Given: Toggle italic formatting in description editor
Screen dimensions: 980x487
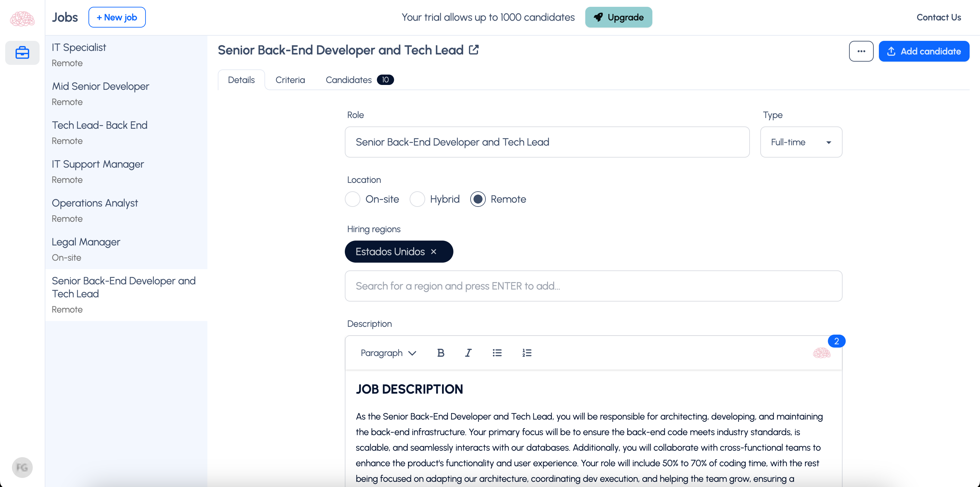Looking at the screenshot, I should click(468, 353).
